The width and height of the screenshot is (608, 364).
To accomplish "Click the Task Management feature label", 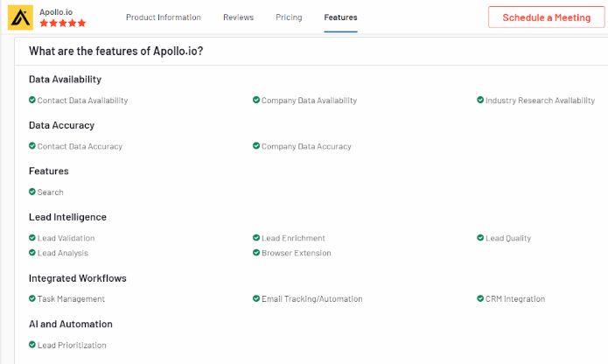I will 71,299.
